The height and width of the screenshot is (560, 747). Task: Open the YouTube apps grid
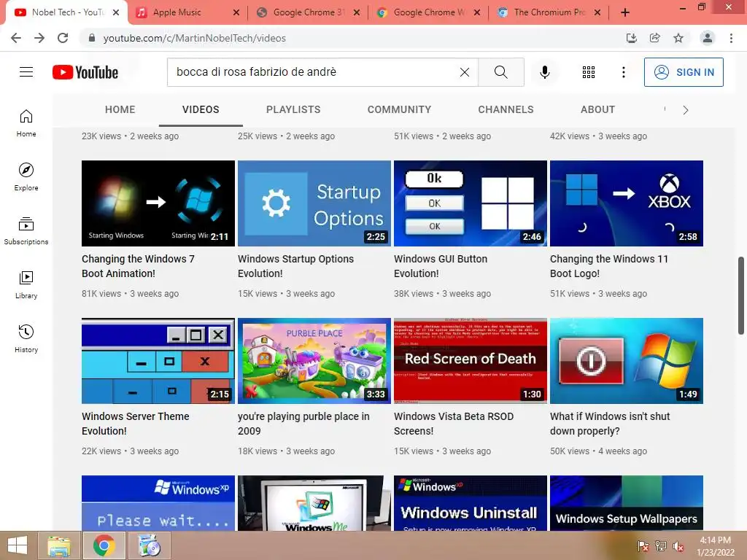tap(589, 72)
